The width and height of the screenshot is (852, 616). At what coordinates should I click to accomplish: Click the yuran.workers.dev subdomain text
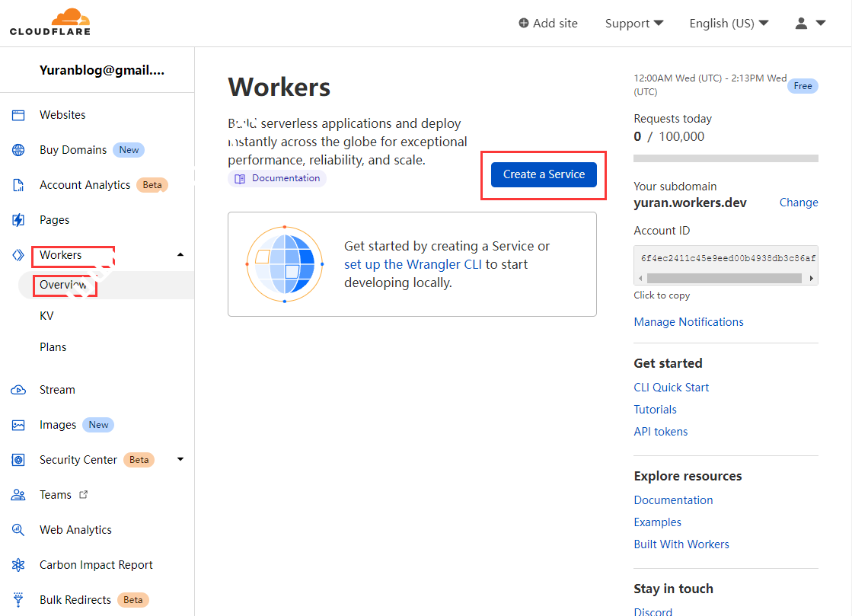690,203
